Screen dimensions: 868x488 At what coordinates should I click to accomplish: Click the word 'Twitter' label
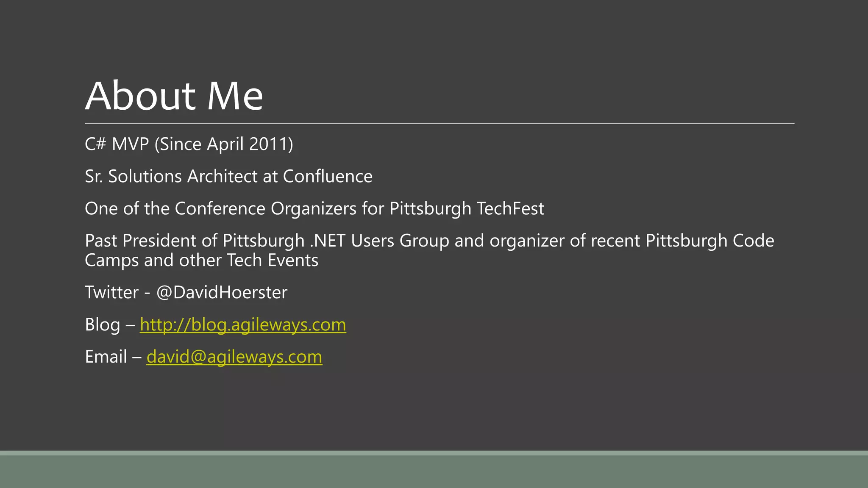111,293
